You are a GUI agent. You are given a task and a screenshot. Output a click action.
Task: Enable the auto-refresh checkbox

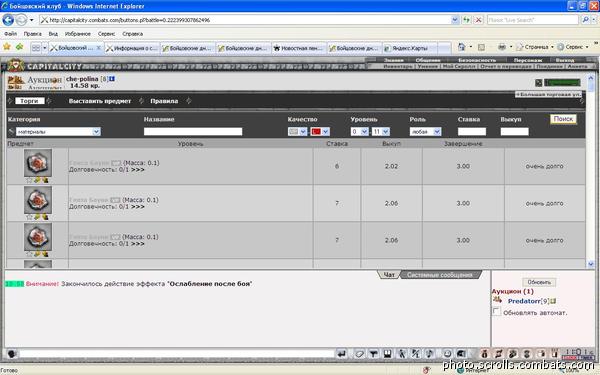tap(496, 311)
